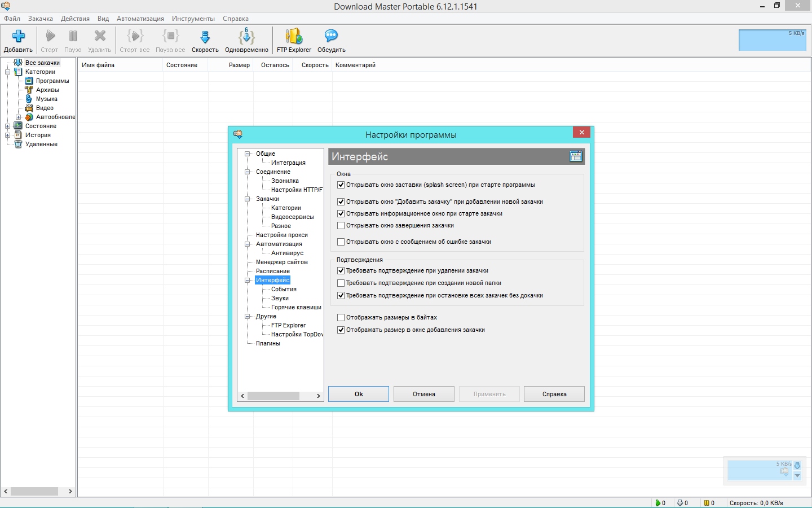The width and height of the screenshot is (812, 508).
Task: Collapse the Автоматизация node in settings tree
Action: coord(247,244)
